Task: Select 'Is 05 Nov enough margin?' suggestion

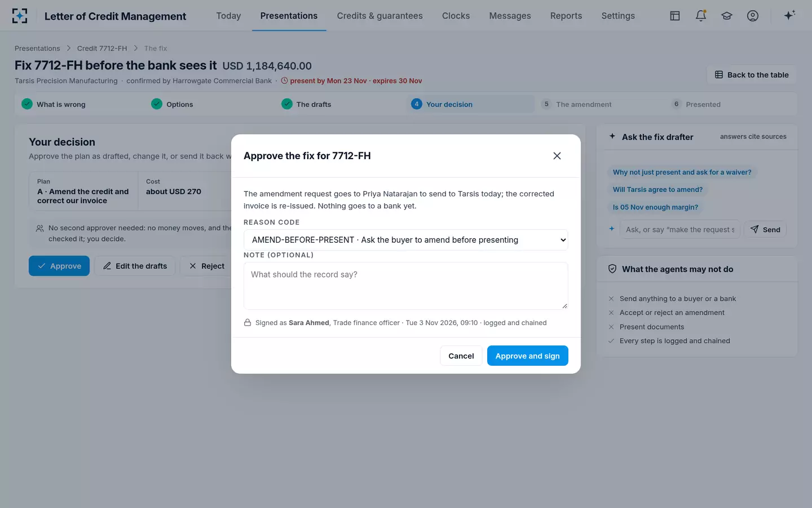Action: [x=656, y=207]
